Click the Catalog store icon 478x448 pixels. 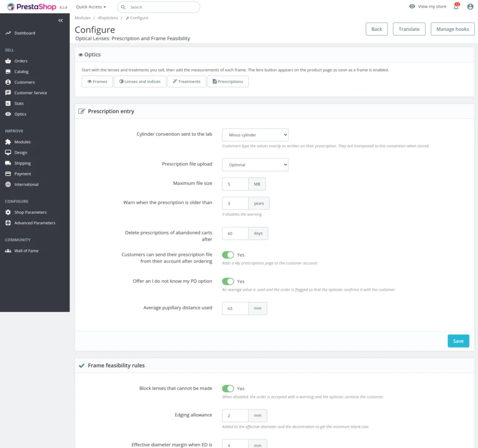point(8,71)
